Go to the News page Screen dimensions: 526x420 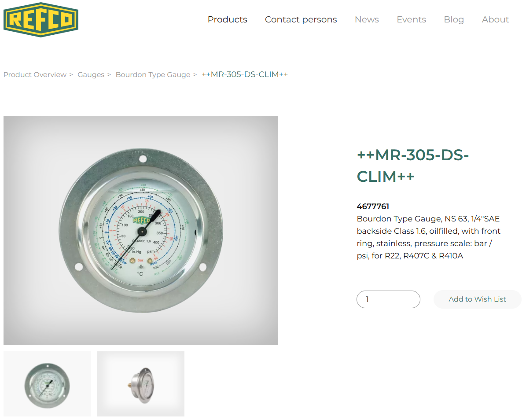(x=367, y=19)
